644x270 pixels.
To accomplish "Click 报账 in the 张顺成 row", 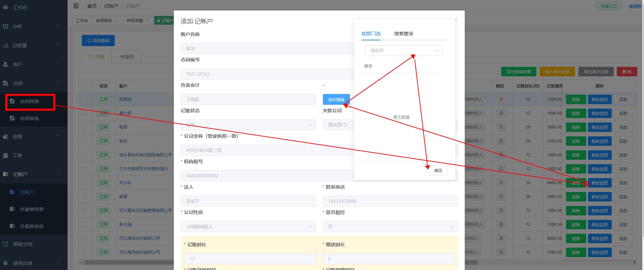I will (576, 99).
